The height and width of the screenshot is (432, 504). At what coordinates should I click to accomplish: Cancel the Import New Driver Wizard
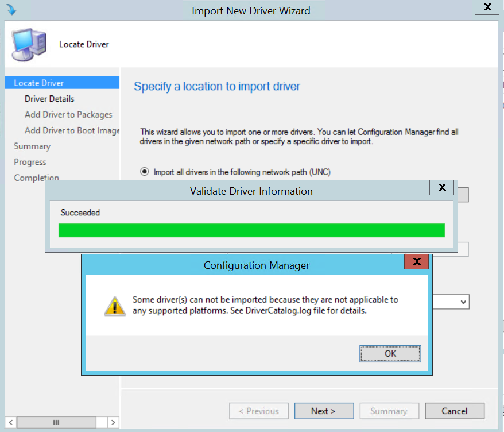click(455, 411)
